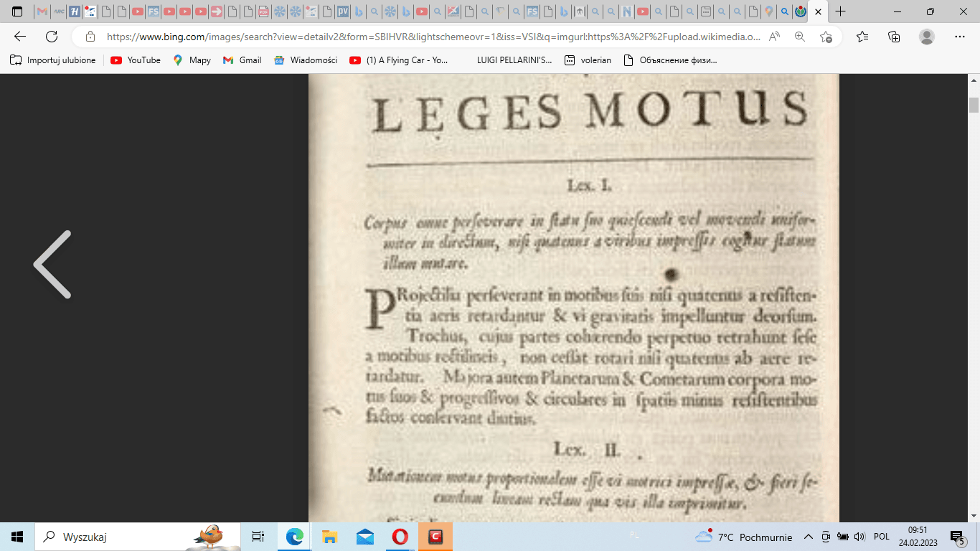Click the Read aloud icon in address bar
This screenshot has height=551, width=980.
click(x=774, y=37)
